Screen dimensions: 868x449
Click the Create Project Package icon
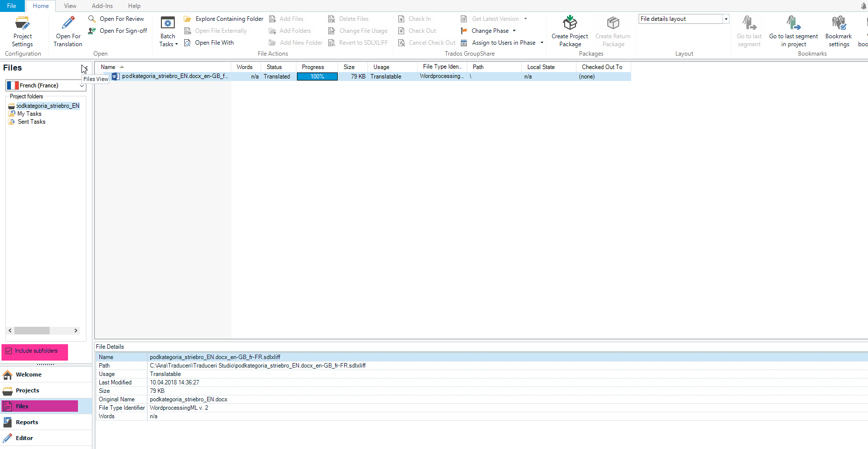coord(570,23)
